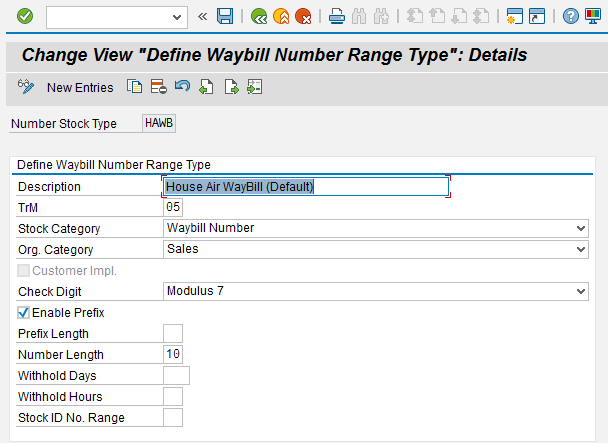Open the Check Digit dropdown

tap(582, 291)
